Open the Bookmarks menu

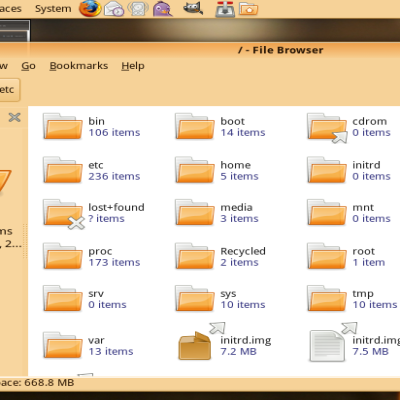(79, 66)
